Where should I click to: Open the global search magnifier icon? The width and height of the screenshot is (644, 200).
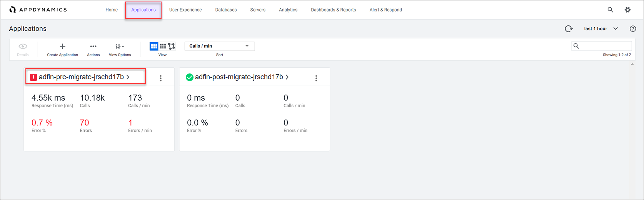click(610, 10)
